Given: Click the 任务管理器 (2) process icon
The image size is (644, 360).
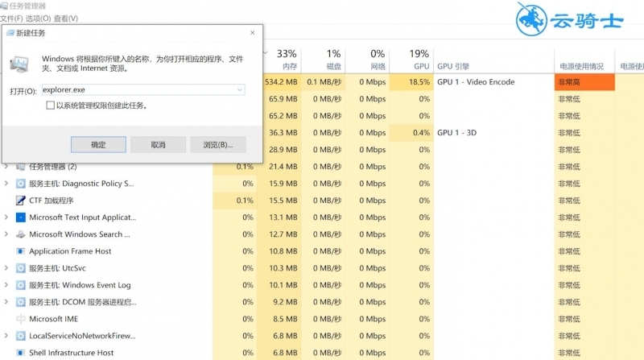Looking at the screenshot, I should [20, 167].
